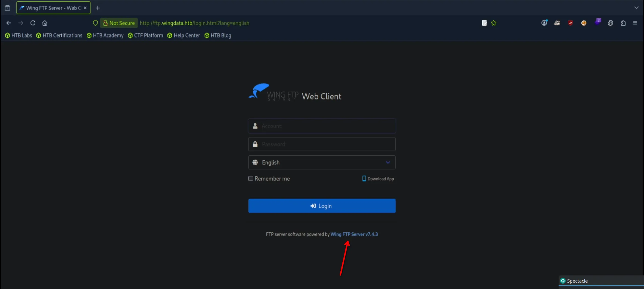Click the cloud extension icon beside the profile
The image size is (644, 289).
(x=557, y=23)
